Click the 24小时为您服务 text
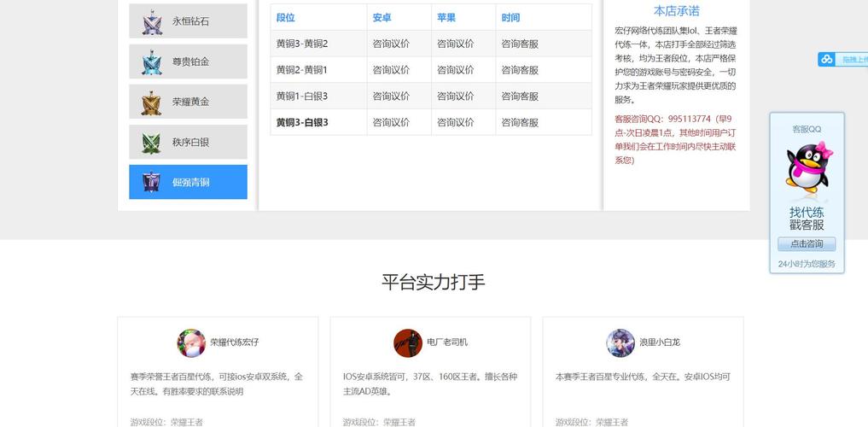Image resolution: width=868 pixels, height=427 pixels. 807,264
